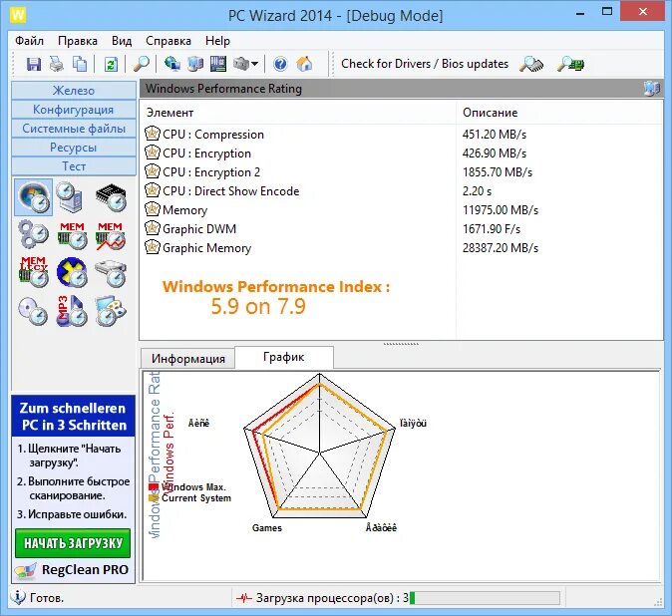Select the MP3 compression benchmark icon
This screenshot has width=672, height=616.
(72, 311)
